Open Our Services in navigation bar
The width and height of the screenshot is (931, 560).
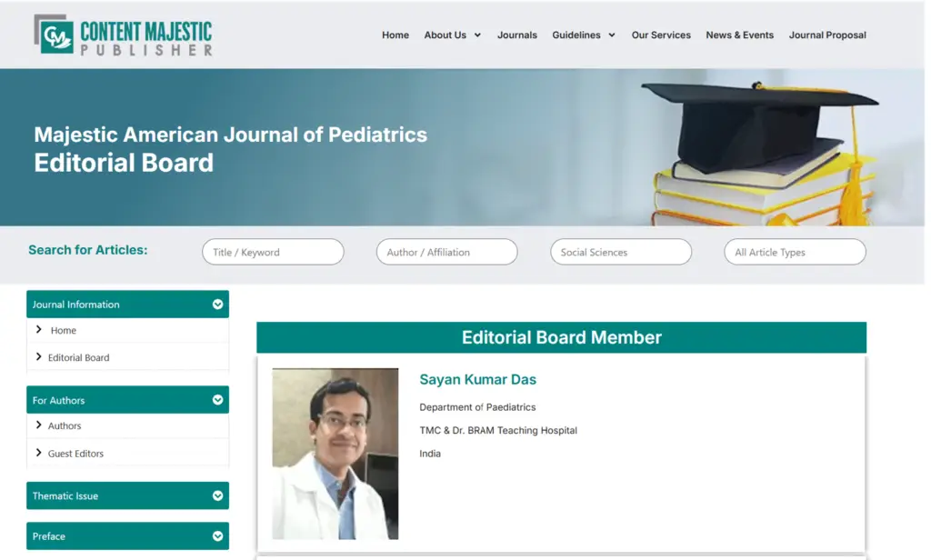661,35
